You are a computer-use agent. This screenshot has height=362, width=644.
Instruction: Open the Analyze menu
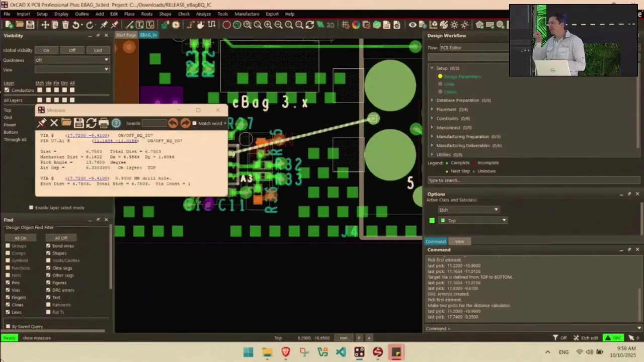(x=203, y=14)
